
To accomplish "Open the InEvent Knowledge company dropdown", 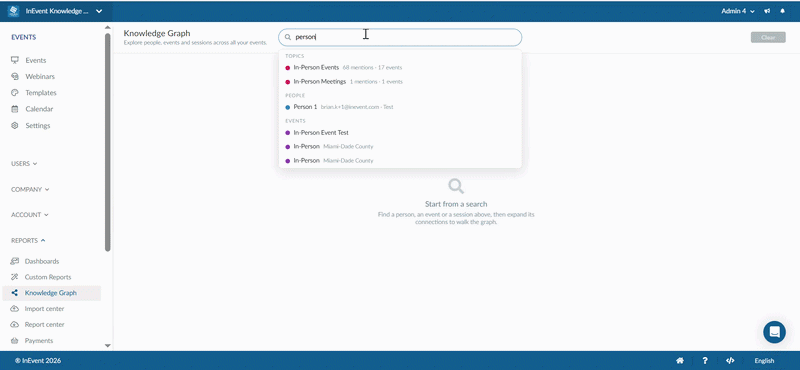I will pyautogui.click(x=63, y=11).
